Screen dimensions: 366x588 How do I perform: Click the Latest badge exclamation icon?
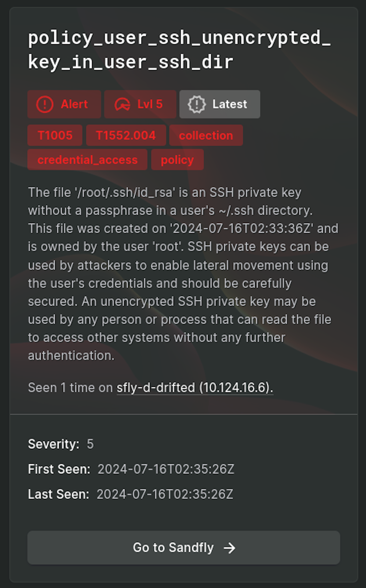[197, 104]
